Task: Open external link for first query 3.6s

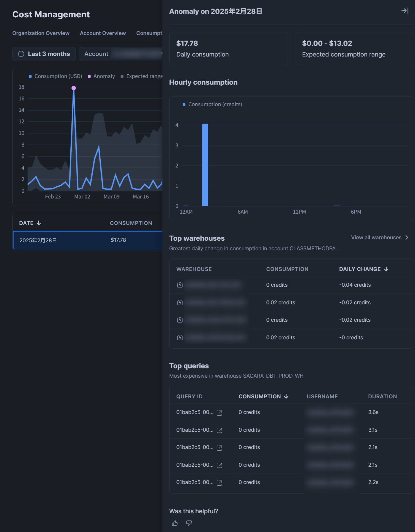Action: pyautogui.click(x=219, y=413)
